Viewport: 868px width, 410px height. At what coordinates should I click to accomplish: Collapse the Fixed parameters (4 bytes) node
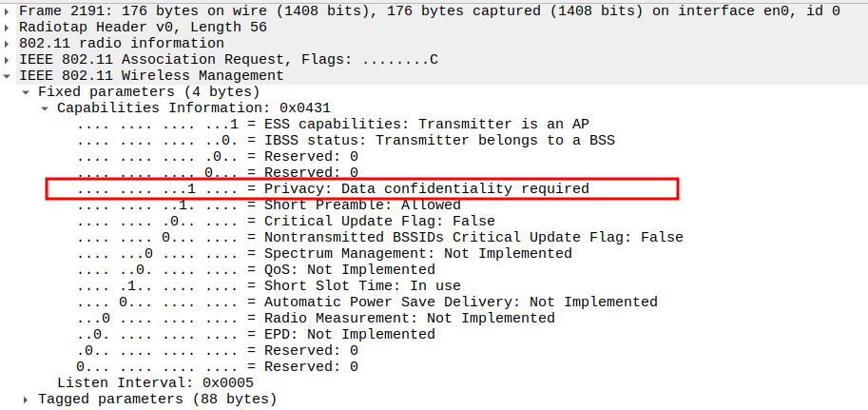26,92
